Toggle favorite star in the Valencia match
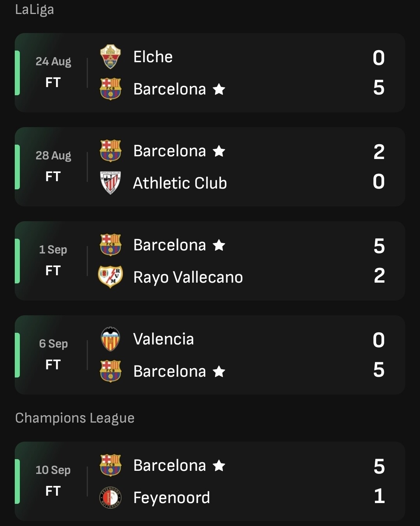Viewport: 420px width, 526px height. tap(219, 371)
